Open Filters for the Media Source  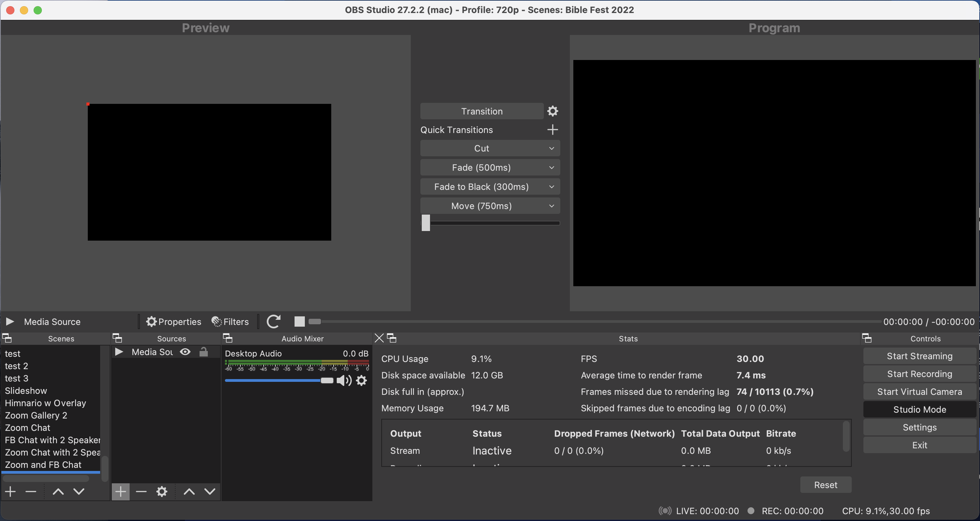[x=230, y=322]
